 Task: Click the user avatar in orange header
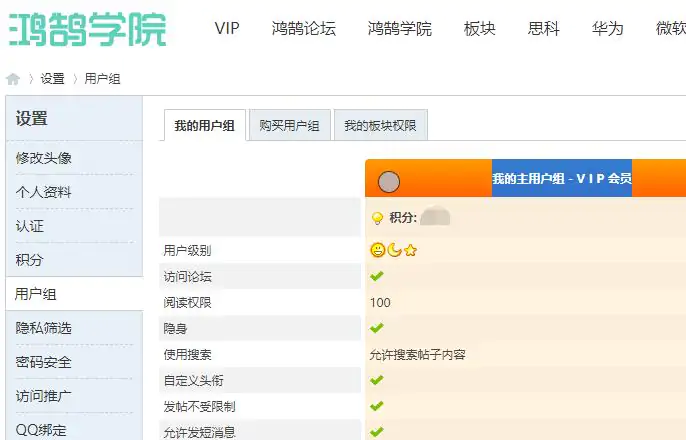click(388, 182)
